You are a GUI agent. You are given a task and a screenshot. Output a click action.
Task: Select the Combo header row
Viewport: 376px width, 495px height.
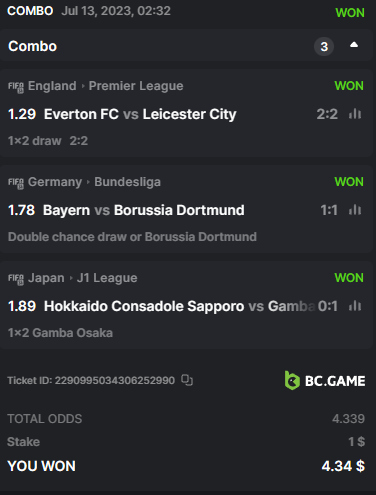[x=187, y=45]
